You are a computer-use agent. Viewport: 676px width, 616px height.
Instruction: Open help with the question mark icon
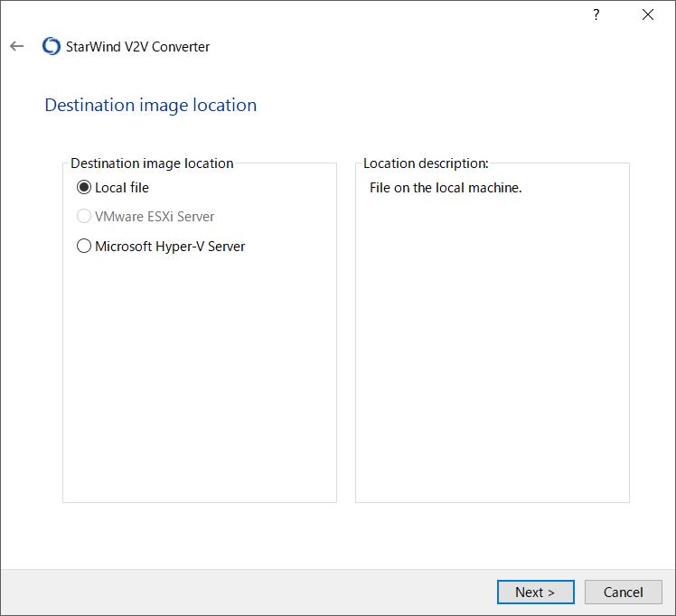[x=596, y=15]
